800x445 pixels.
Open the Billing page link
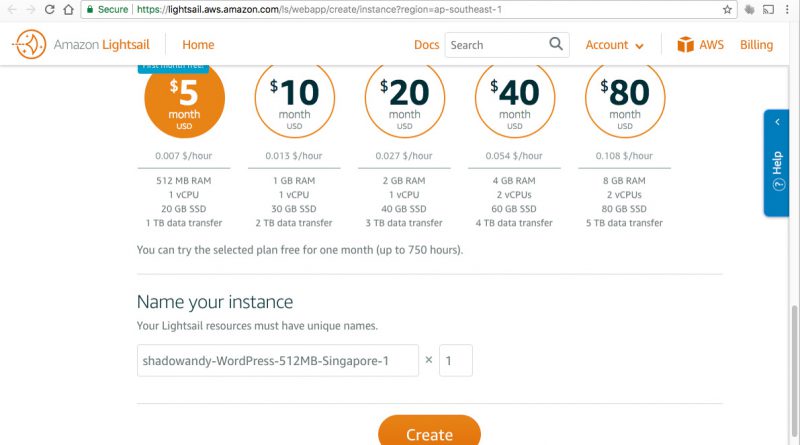point(756,45)
